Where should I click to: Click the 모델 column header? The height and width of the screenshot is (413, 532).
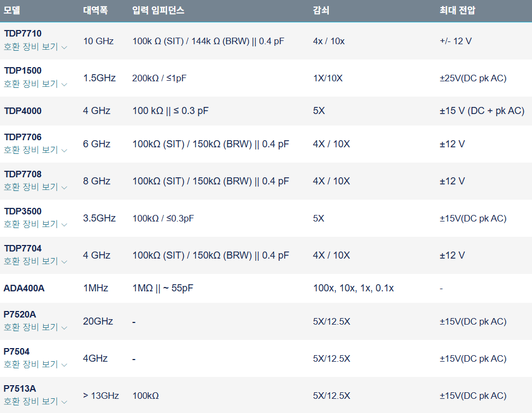tap(12, 10)
